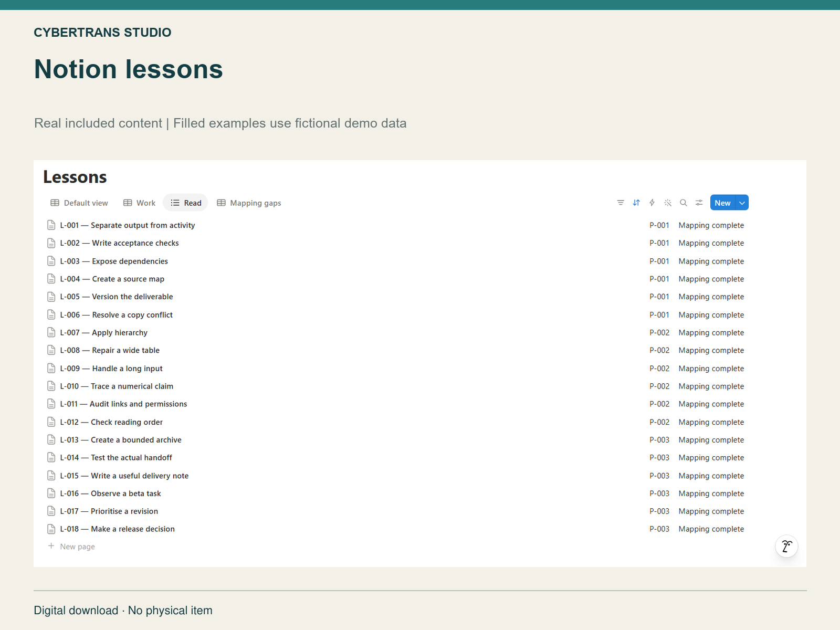Viewport: 840px width, 630px height.
Task: Click the AI sparkle wand icon
Action: tap(668, 203)
